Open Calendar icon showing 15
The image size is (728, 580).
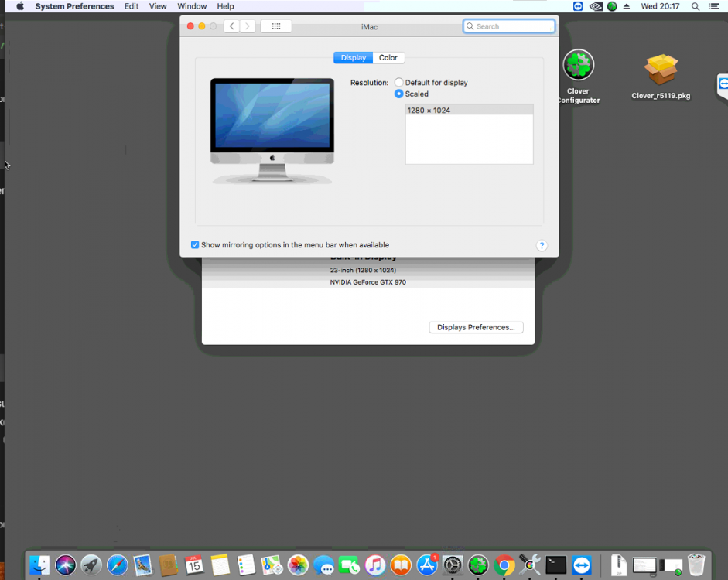click(194, 565)
